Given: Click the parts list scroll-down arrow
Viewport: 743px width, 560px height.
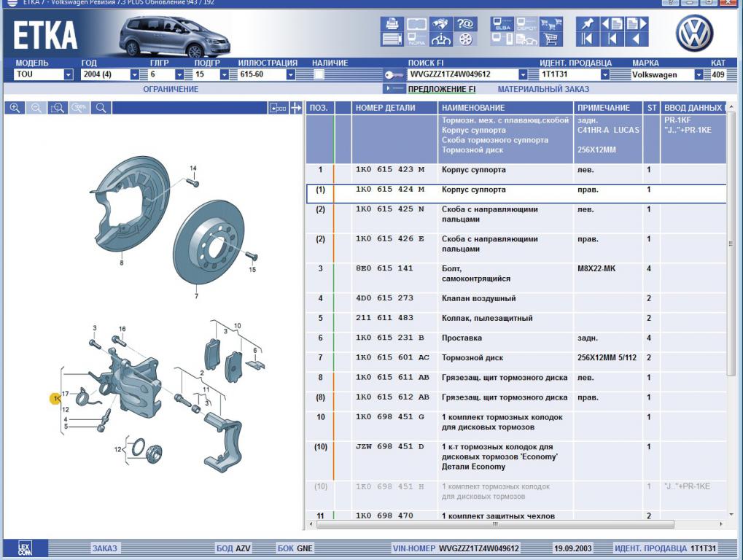Looking at the screenshot, I should pyautogui.click(x=731, y=515).
